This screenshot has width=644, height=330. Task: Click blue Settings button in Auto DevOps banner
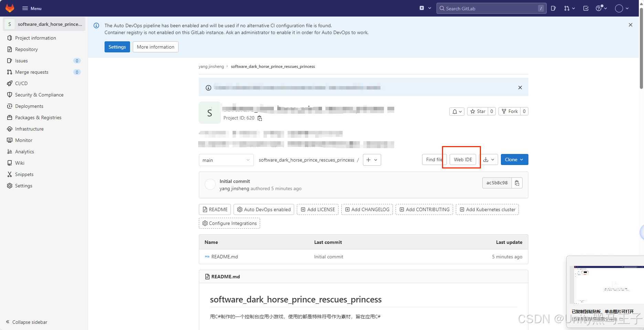[x=117, y=47]
